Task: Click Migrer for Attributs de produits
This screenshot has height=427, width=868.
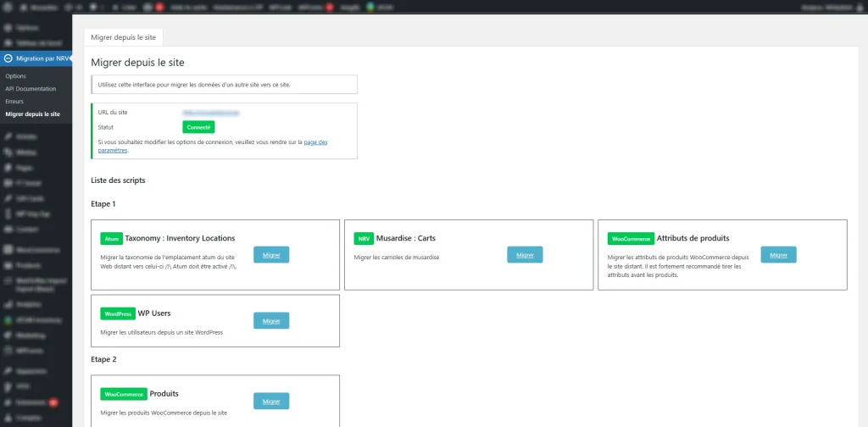Action: pos(778,255)
